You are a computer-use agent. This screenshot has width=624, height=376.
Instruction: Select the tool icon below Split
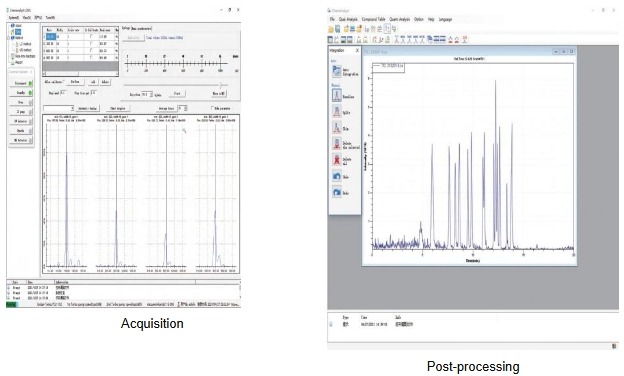(x=337, y=128)
